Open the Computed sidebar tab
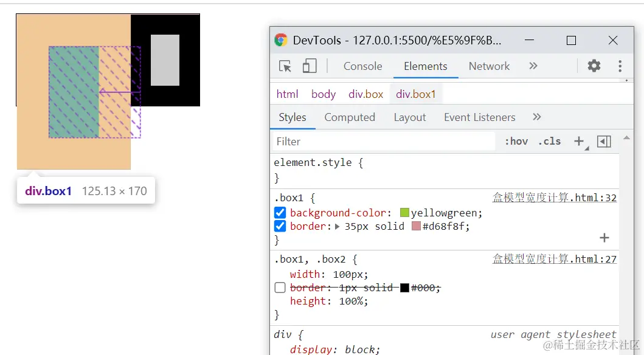Screen dimensions: 644x355 pyautogui.click(x=350, y=117)
